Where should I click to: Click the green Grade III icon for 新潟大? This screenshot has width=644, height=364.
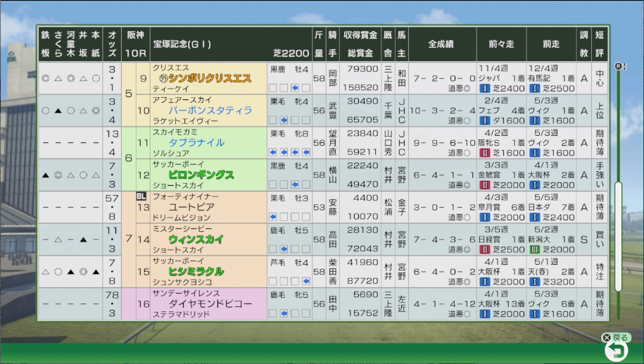[533, 249]
